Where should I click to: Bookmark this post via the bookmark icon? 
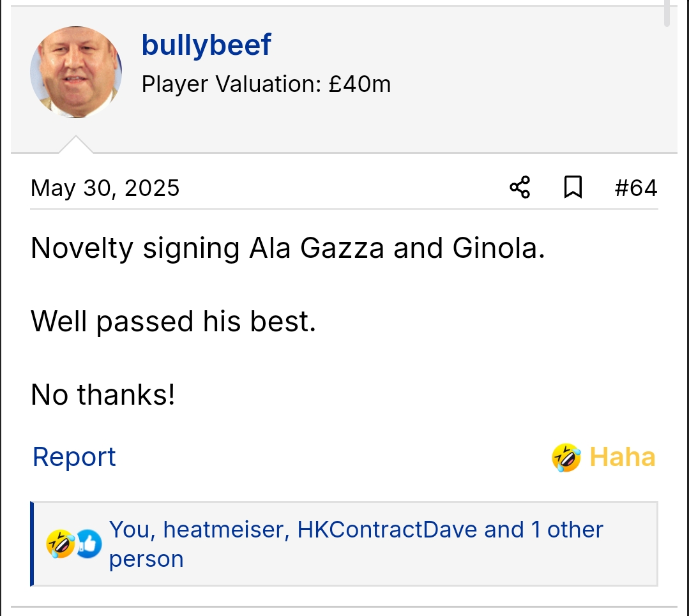pyautogui.click(x=573, y=188)
